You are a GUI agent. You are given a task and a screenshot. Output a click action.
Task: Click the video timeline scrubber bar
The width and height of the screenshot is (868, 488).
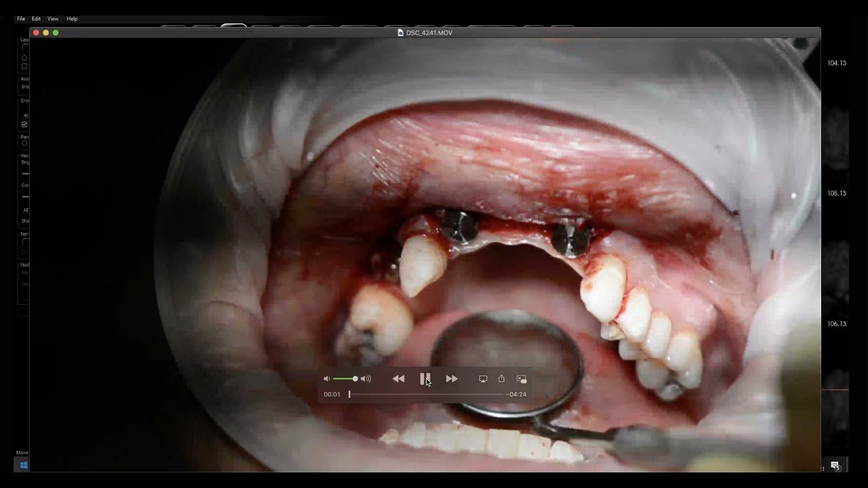(x=426, y=394)
